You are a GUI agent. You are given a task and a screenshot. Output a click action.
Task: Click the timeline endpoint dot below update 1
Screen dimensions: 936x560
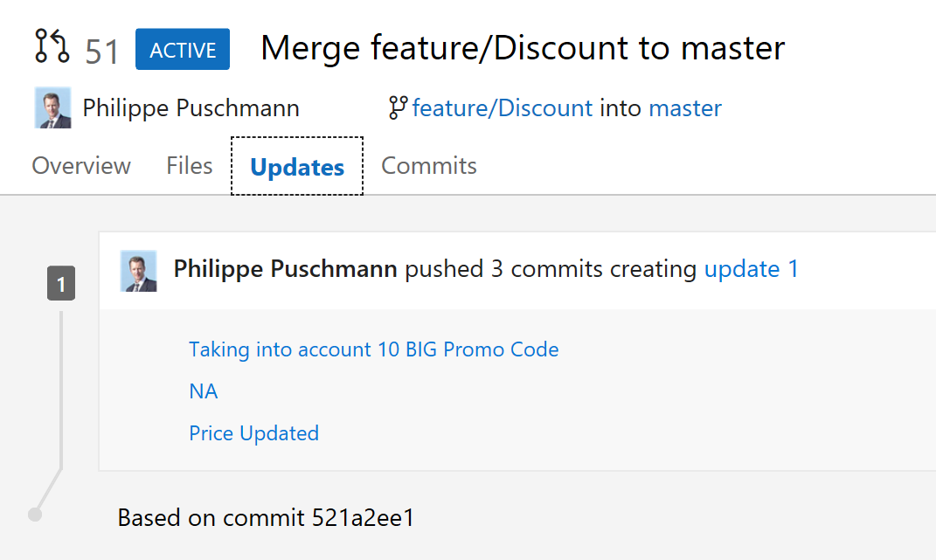coord(33,515)
